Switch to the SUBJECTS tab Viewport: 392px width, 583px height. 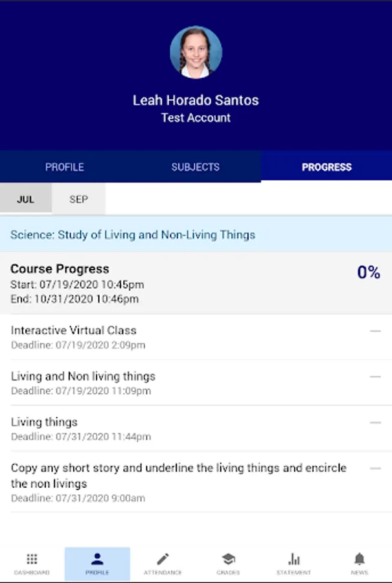point(195,167)
